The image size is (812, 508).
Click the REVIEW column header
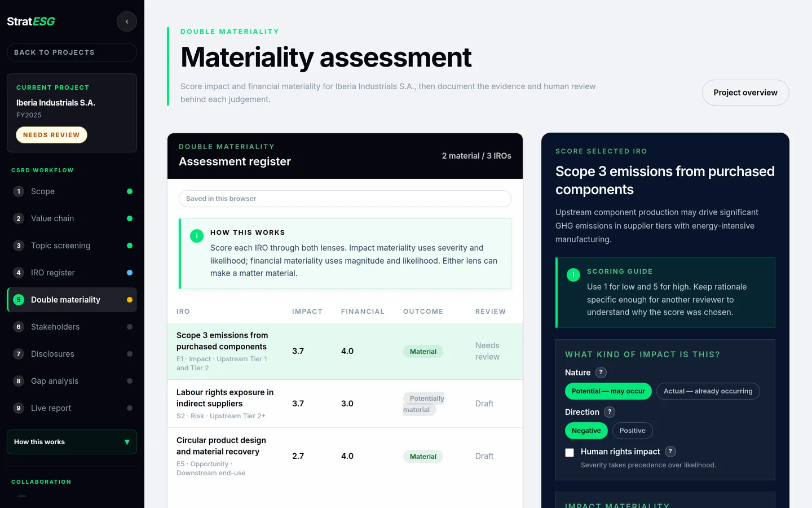click(491, 312)
